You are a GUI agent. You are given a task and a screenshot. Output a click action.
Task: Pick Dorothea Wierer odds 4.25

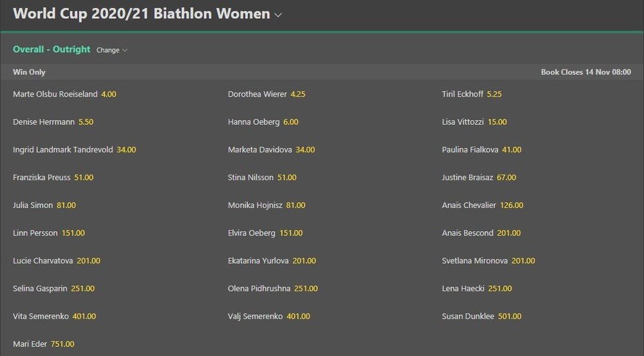(298, 94)
